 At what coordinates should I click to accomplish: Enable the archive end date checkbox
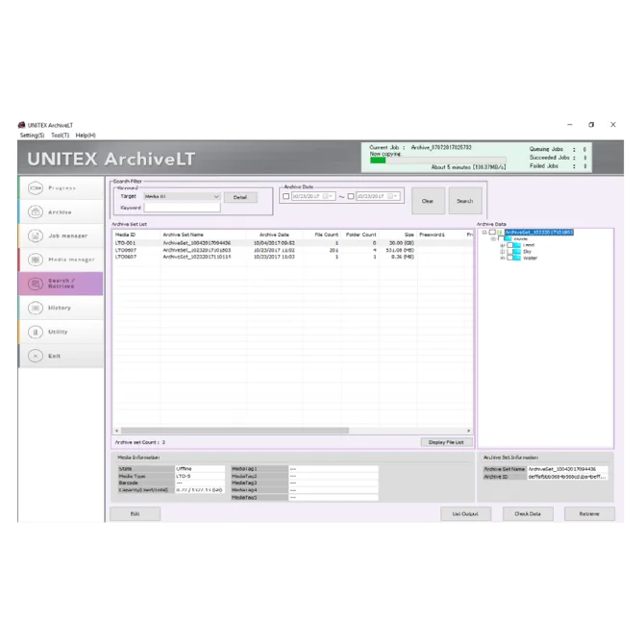point(351,196)
